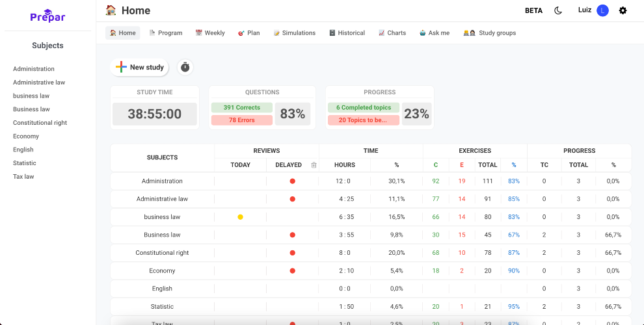Open the Weekly tab
Screen dimensions: 644x325
tap(210, 33)
